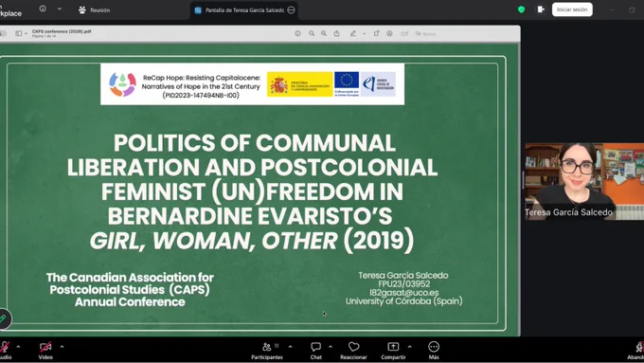Open screen-share tab options ellipsis
This screenshot has height=363, width=644.
291,10
